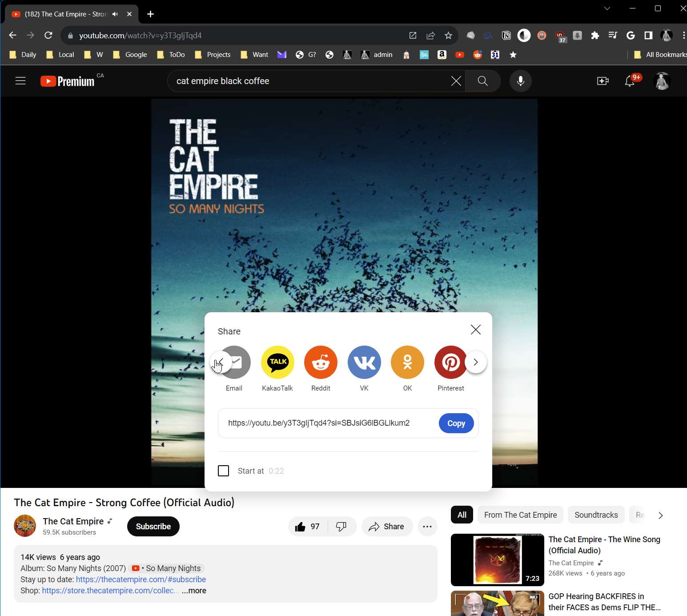Select the From The Cat Empire chip

tap(520, 515)
